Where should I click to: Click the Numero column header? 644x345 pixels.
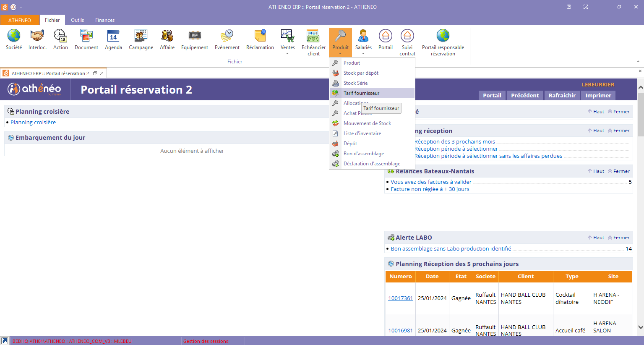[x=401, y=277]
